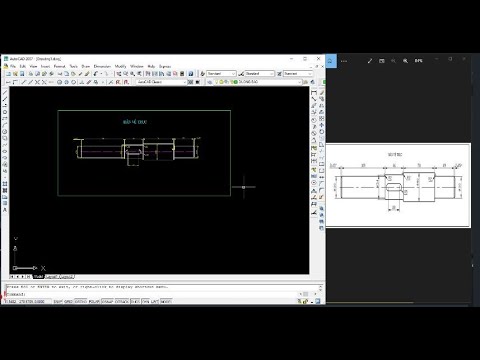Select the Mirror modify tool
The width and height of the screenshot is (480, 360).
click(x=322, y=105)
